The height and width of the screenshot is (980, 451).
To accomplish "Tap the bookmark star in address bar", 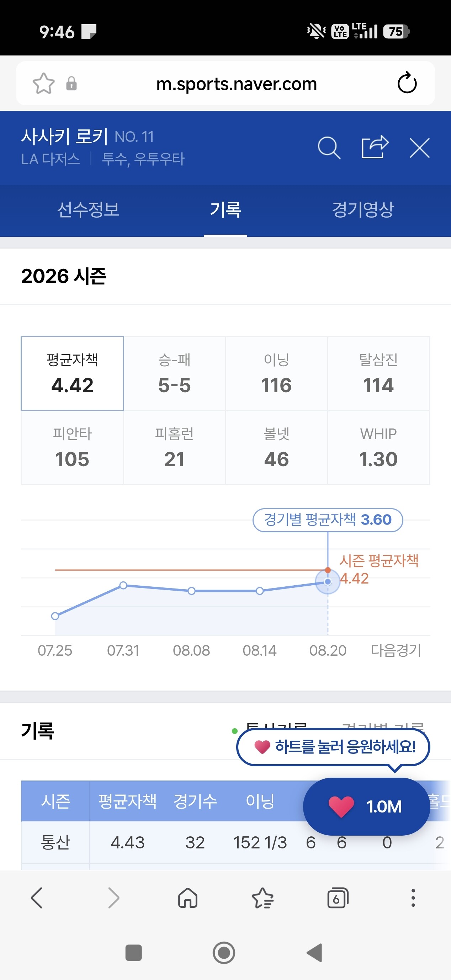I will point(43,83).
